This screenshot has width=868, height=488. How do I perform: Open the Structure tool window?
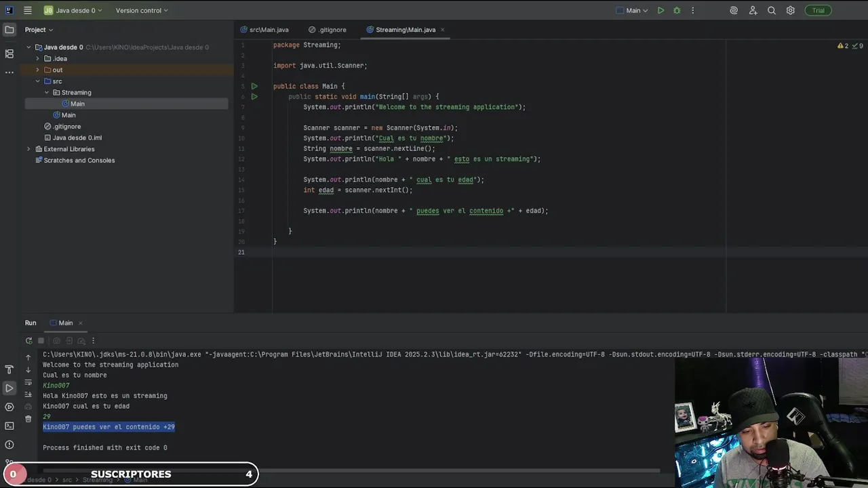click(x=9, y=54)
